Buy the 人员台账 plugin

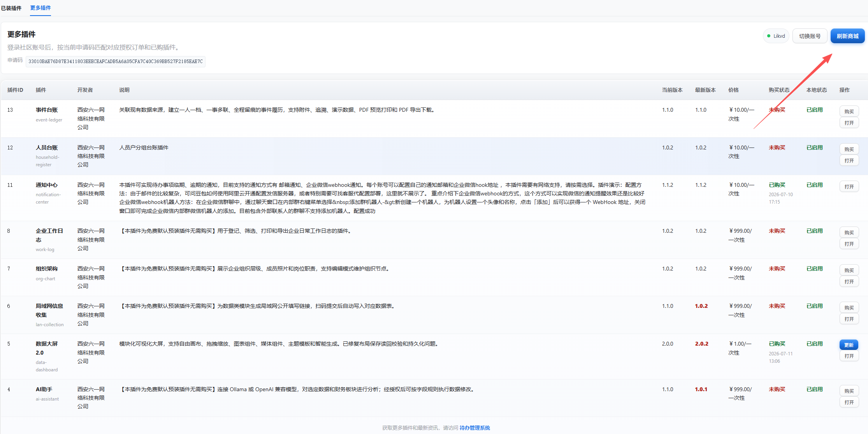click(x=849, y=149)
